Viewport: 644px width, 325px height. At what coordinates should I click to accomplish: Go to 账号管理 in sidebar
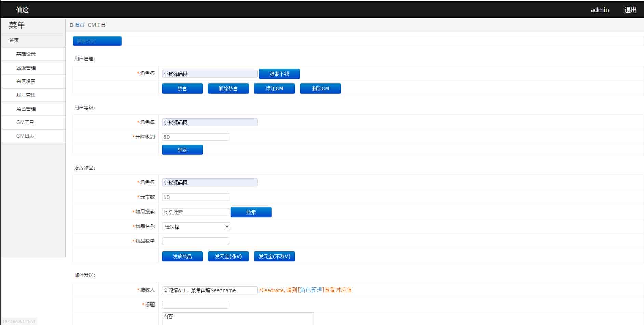(x=26, y=95)
